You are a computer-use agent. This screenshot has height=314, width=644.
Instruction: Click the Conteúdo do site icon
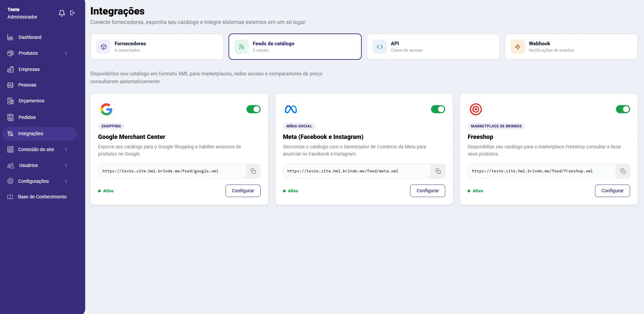tap(10, 149)
